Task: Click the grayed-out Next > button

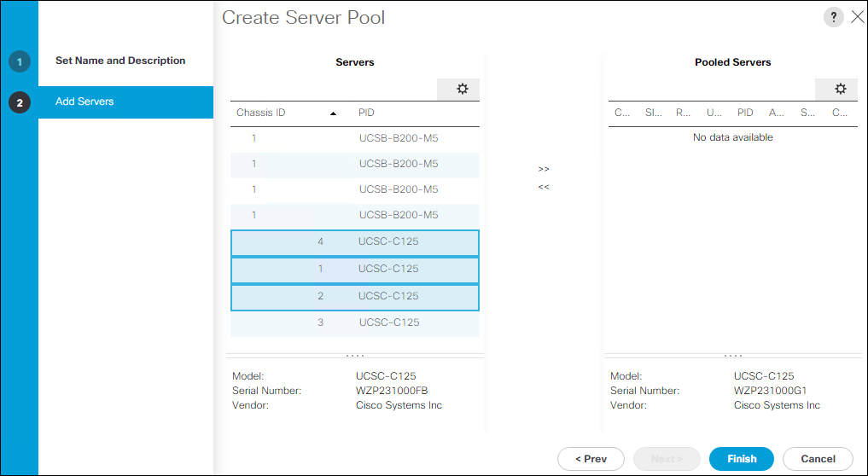Action: (667, 459)
